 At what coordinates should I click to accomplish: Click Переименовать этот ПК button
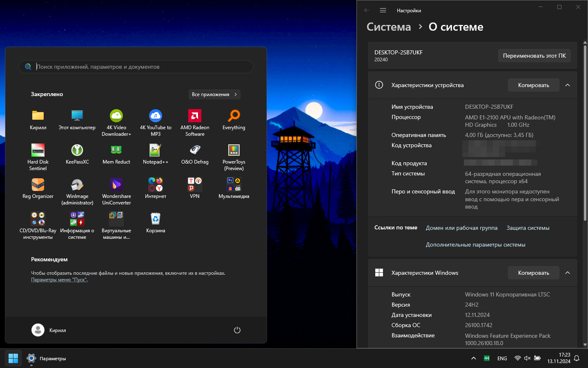534,56
